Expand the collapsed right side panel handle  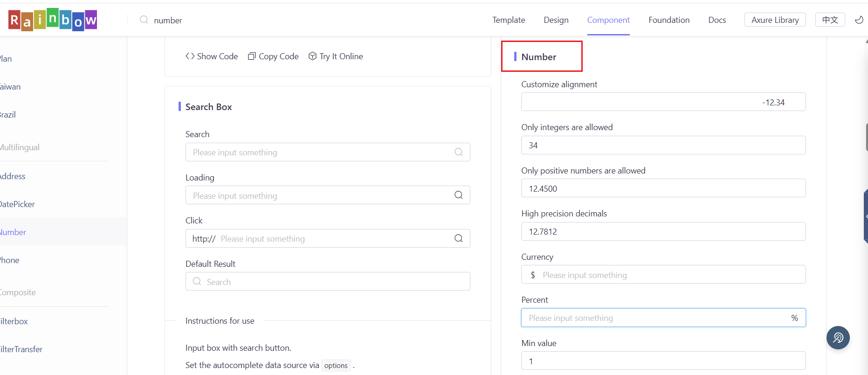pos(866,216)
